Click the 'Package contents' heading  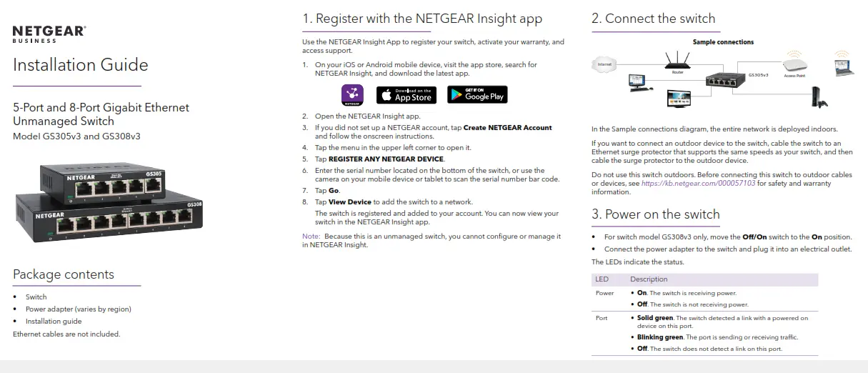point(64,274)
